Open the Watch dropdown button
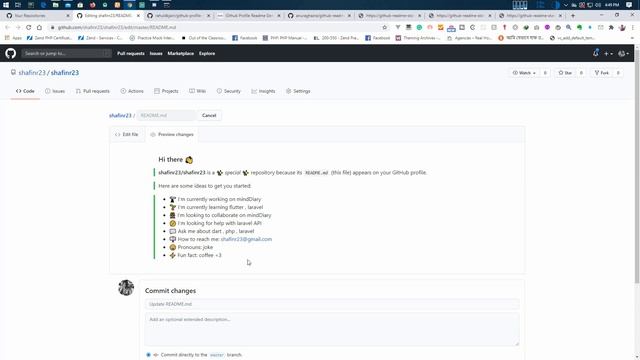The image size is (640, 360). click(524, 73)
